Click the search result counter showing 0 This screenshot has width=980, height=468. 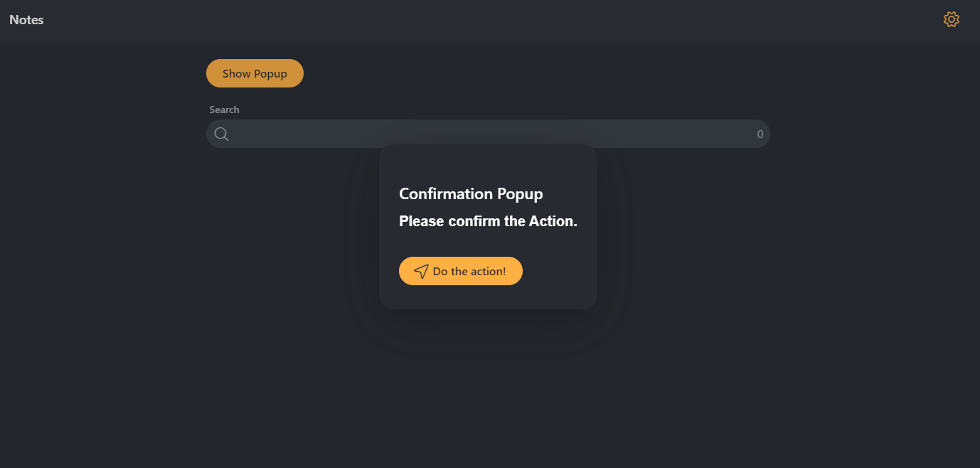tap(760, 134)
